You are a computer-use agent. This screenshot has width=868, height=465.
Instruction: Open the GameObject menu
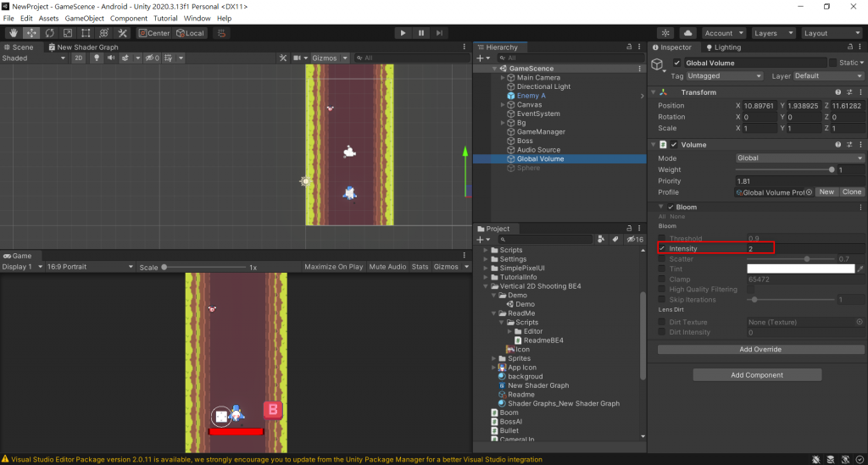point(84,18)
